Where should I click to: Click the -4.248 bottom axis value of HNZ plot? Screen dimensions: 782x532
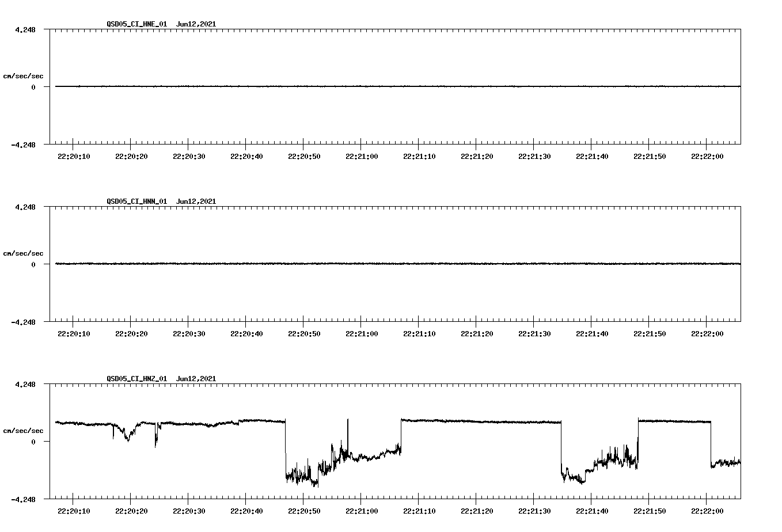tap(23, 500)
